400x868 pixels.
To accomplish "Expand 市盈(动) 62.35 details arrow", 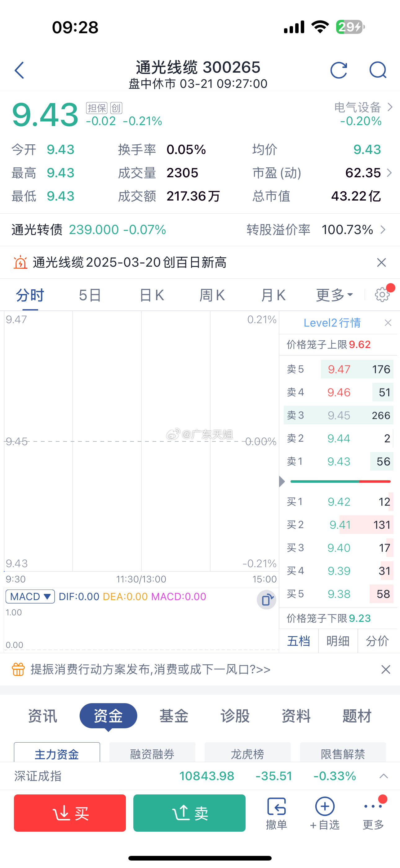I will 389,173.
